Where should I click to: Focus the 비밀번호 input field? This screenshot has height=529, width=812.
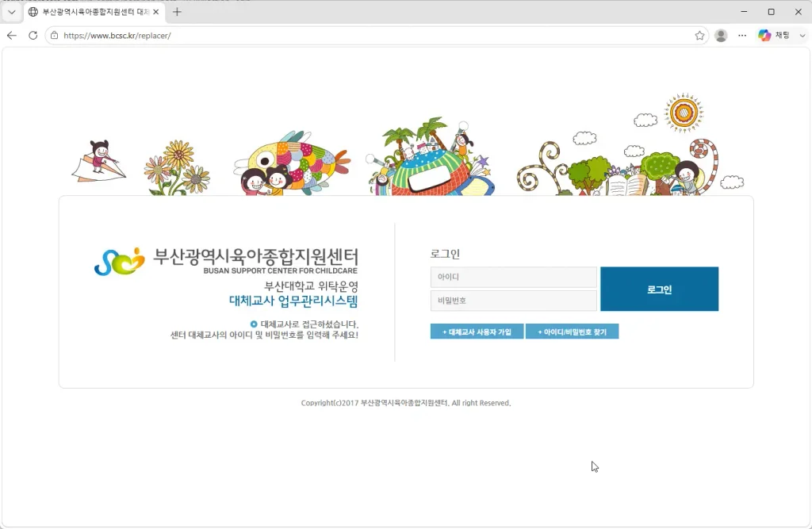pyautogui.click(x=514, y=301)
